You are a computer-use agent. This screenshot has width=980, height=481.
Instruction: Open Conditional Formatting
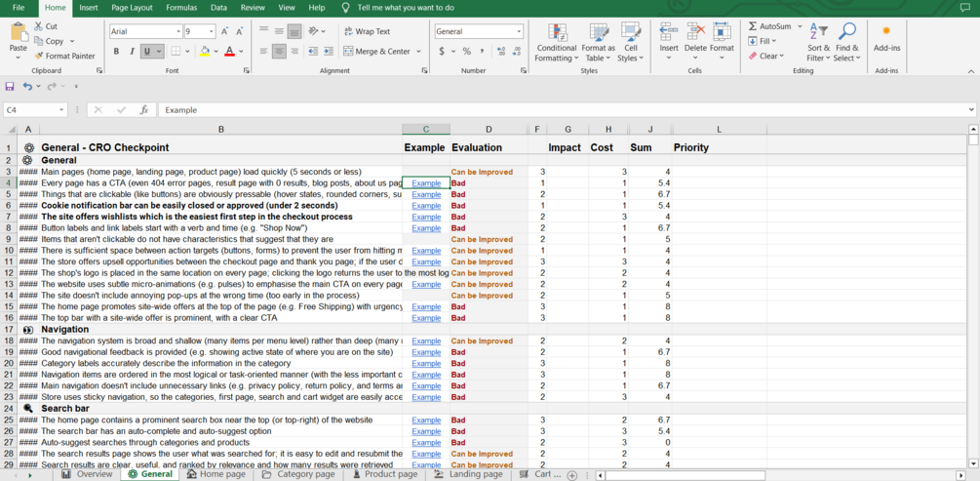point(556,43)
